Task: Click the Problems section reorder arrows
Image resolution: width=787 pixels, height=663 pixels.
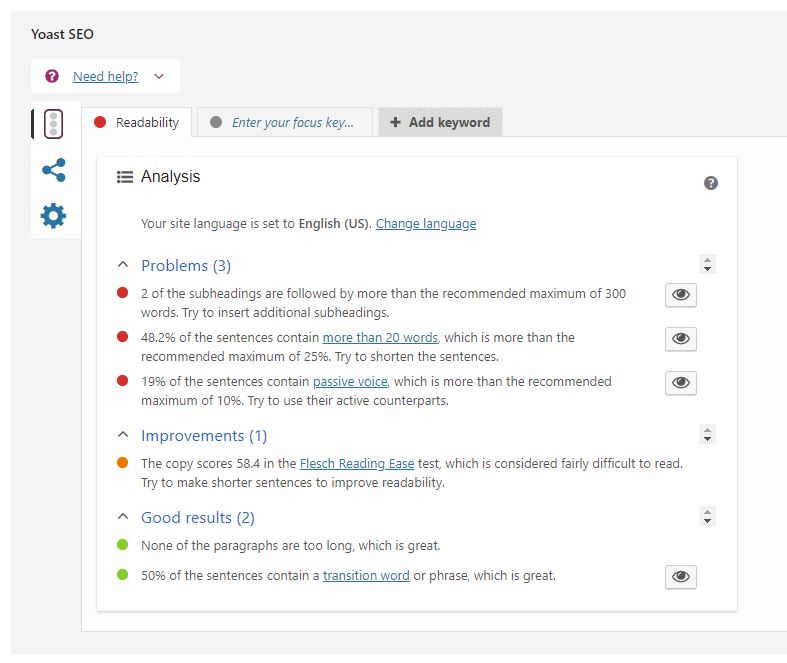Action: click(x=707, y=264)
